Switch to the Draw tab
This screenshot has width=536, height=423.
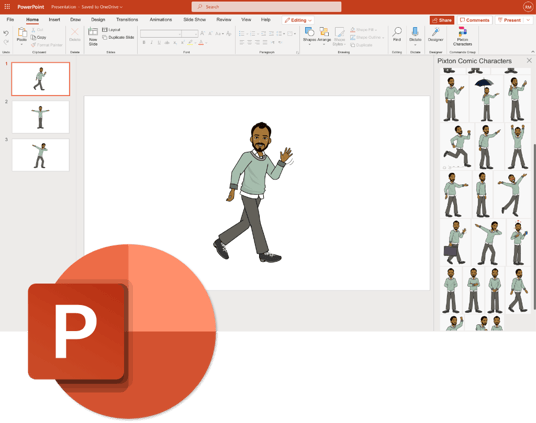point(75,19)
